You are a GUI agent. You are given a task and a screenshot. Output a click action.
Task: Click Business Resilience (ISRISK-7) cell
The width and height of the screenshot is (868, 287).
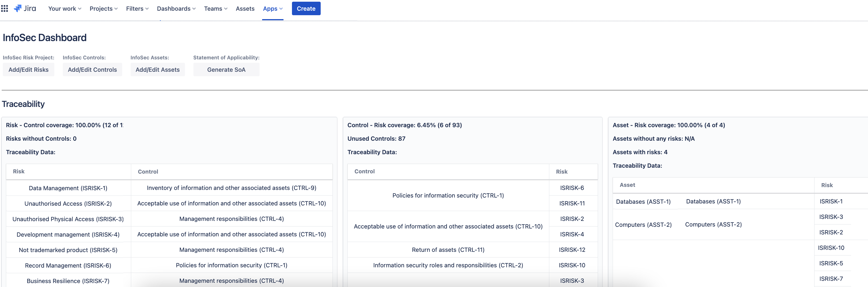(x=68, y=281)
